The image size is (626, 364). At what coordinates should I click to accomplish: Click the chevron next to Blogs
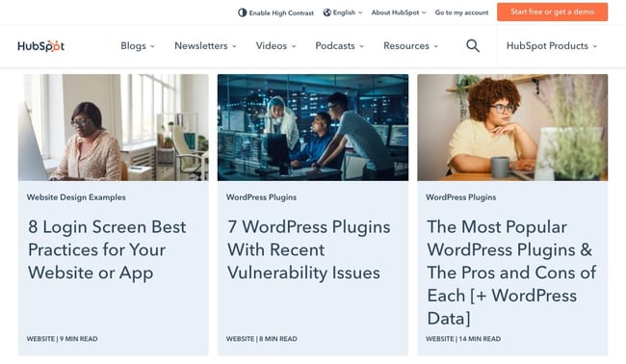[152, 46]
